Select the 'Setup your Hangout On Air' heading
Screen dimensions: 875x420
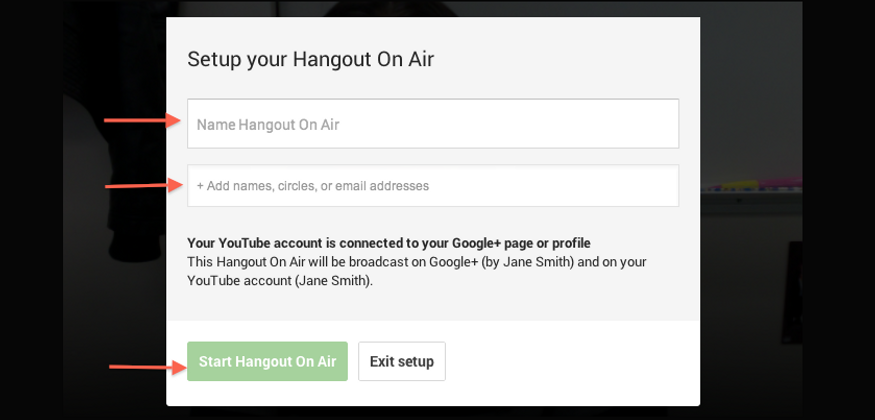(x=310, y=59)
